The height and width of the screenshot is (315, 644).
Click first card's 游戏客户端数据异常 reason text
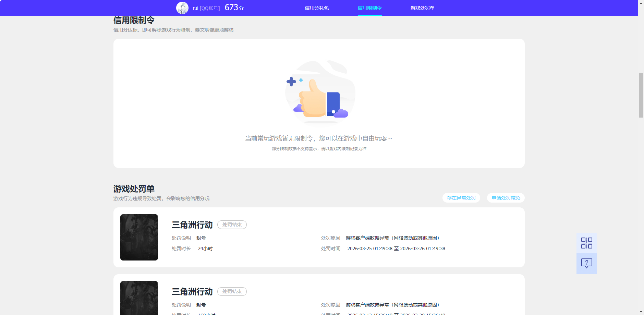tap(392, 238)
